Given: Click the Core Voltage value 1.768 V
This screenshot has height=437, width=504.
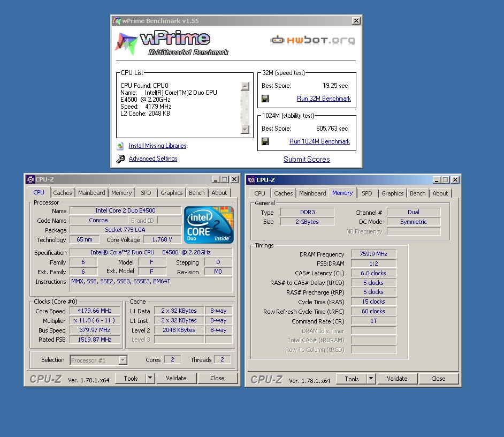Looking at the screenshot, I should click(x=162, y=240).
